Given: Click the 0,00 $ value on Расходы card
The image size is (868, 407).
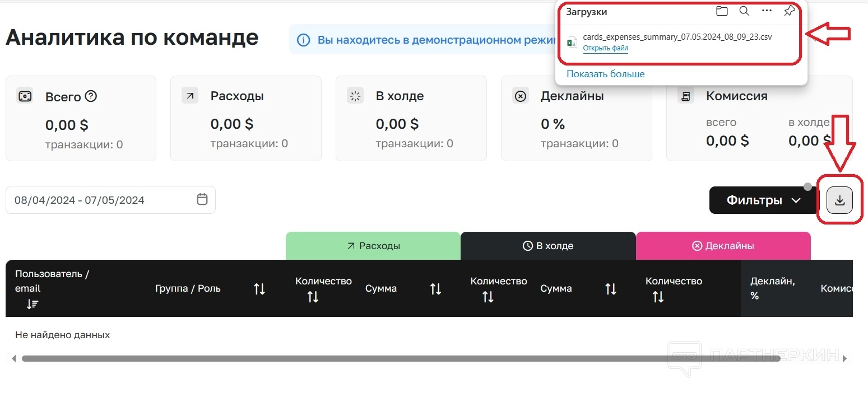Looking at the screenshot, I should pos(232,124).
